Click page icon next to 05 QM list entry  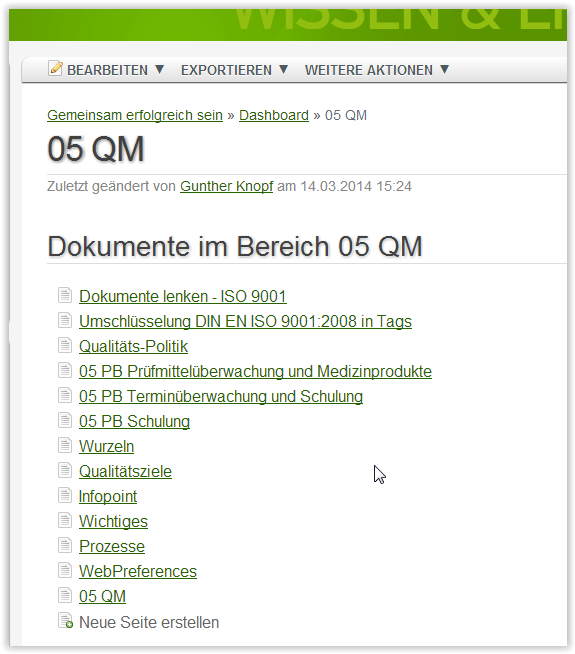pyautogui.click(x=65, y=595)
